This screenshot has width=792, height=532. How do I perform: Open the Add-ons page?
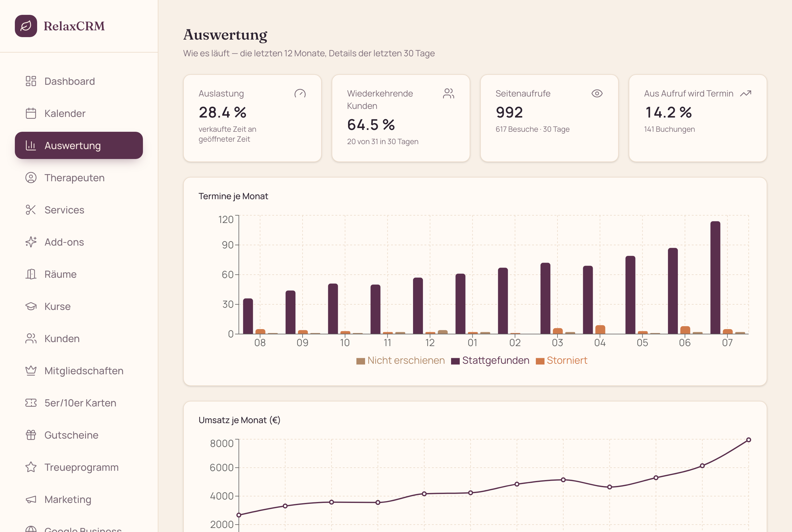point(79,242)
